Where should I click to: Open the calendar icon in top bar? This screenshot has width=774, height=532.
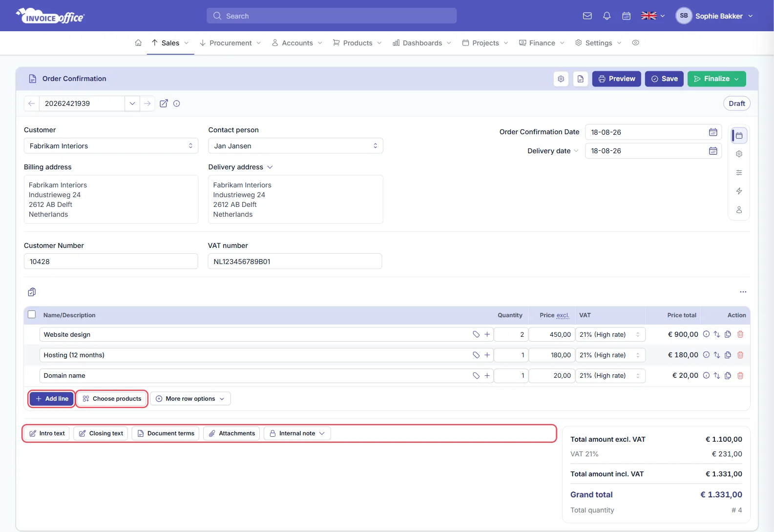click(627, 16)
